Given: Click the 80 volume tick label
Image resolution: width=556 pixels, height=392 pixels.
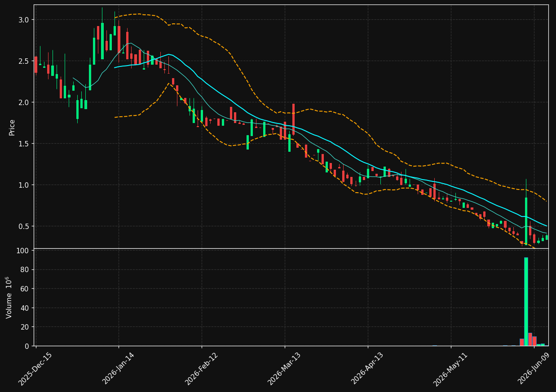Looking at the screenshot, I should 25,270.
